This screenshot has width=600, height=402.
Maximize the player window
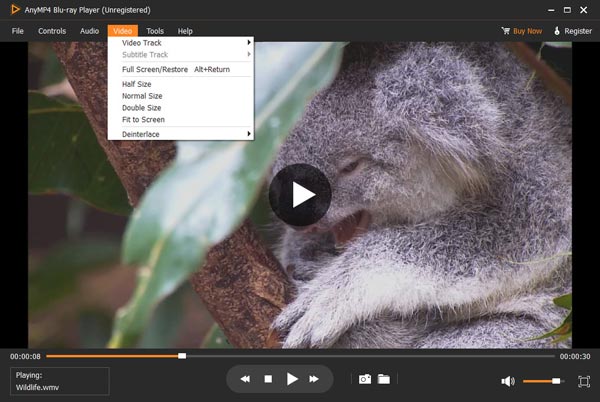567,10
